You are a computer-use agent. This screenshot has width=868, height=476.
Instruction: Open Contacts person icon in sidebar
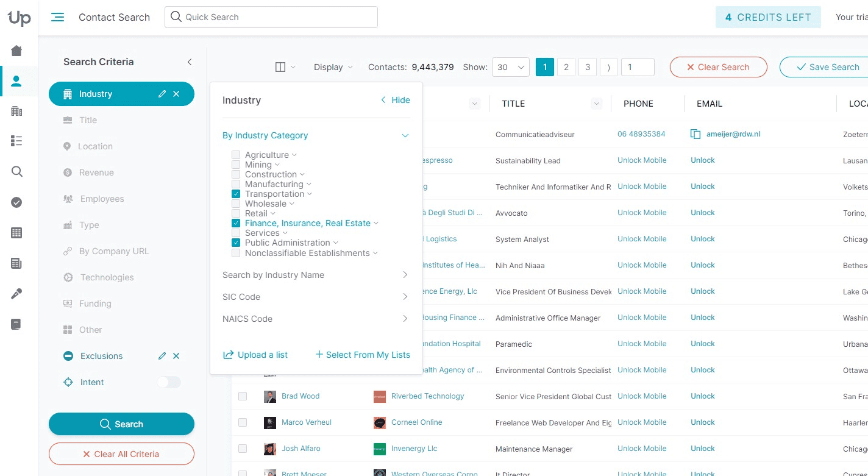pyautogui.click(x=16, y=81)
